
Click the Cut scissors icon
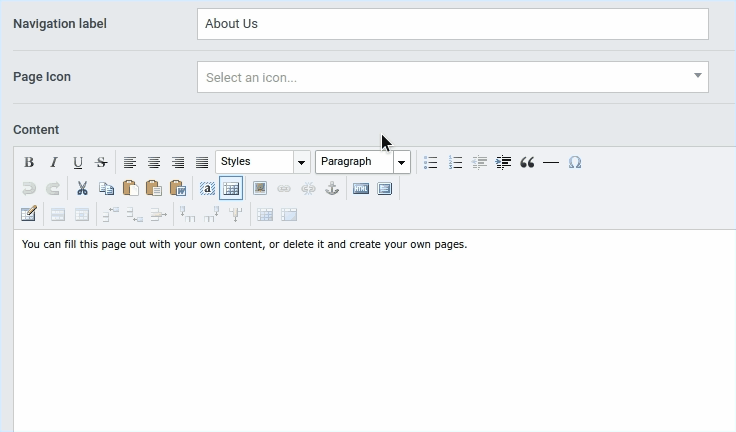(82, 188)
